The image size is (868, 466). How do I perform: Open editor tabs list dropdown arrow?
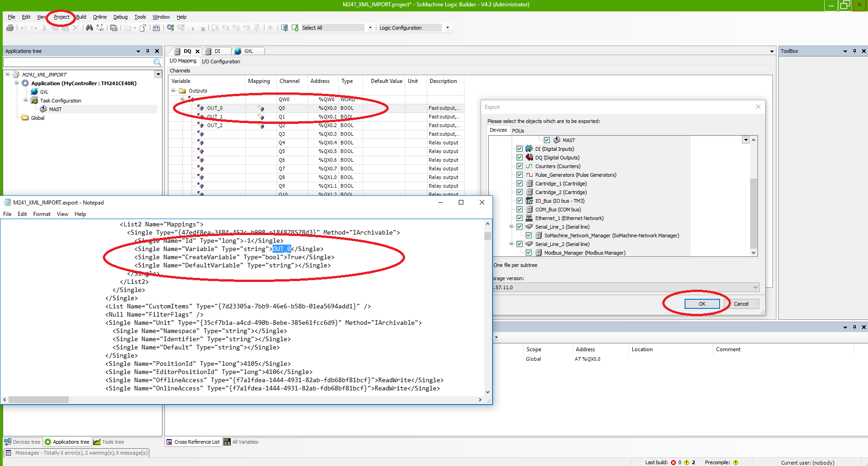772,51
